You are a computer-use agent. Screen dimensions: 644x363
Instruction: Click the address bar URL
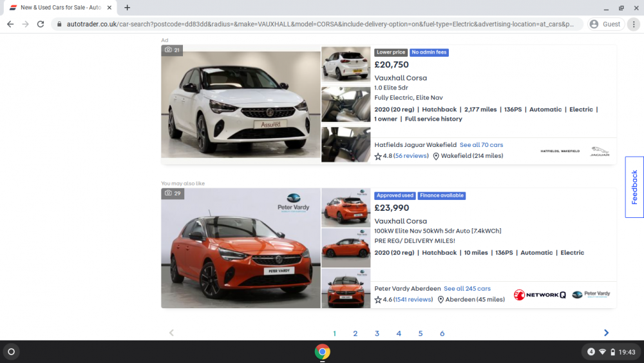point(320,25)
